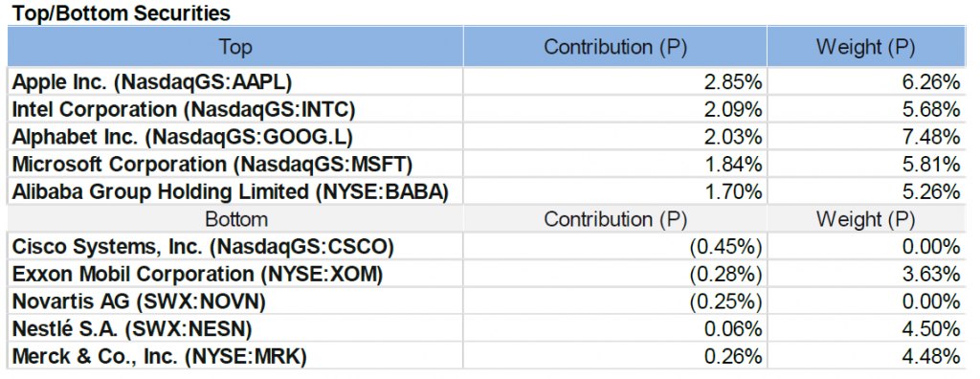980x379 pixels.
Task: Select the Apple Inc. (NasdaqGS:AAPL) row
Action: [x=486, y=82]
